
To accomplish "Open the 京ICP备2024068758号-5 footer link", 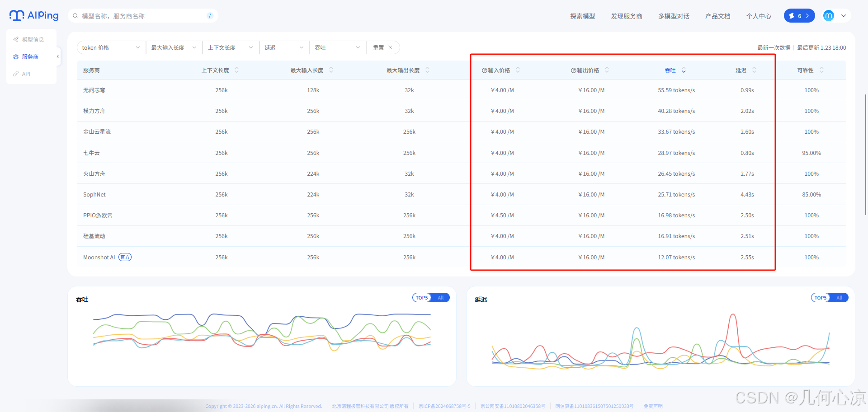I will pos(444,406).
